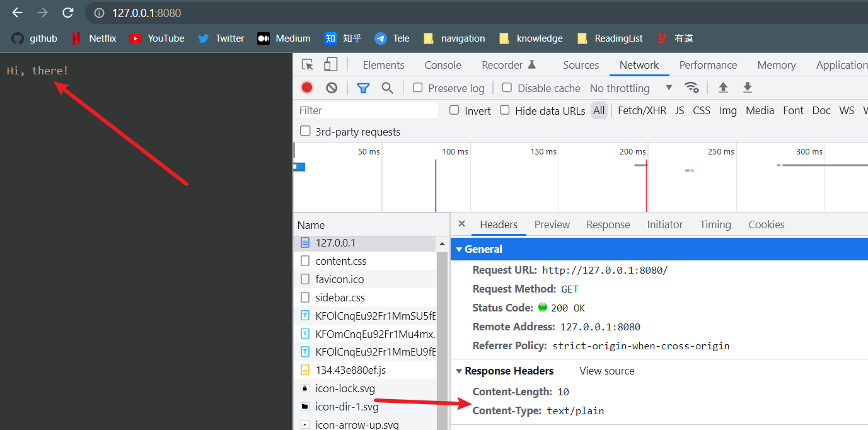
Task: Filter requests by JS
Action: (680, 110)
